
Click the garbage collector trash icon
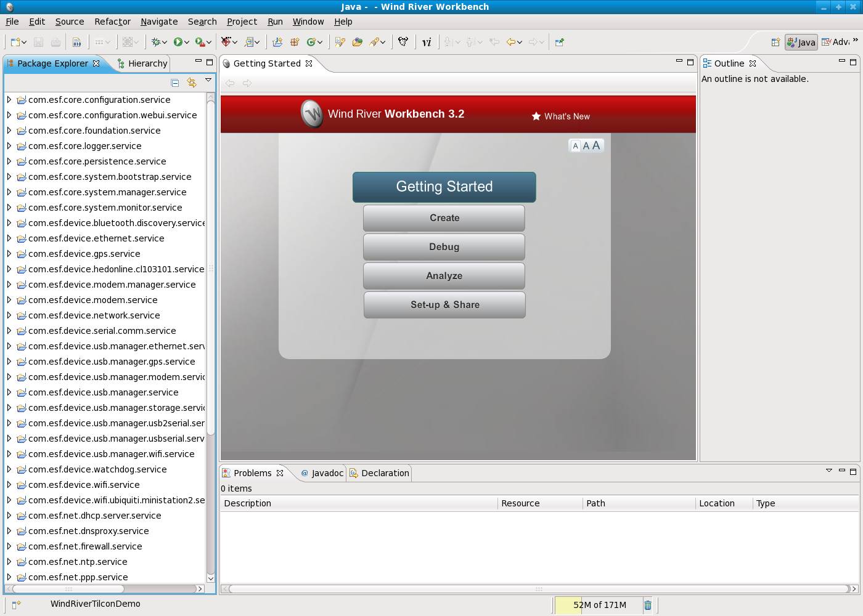pos(648,605)
